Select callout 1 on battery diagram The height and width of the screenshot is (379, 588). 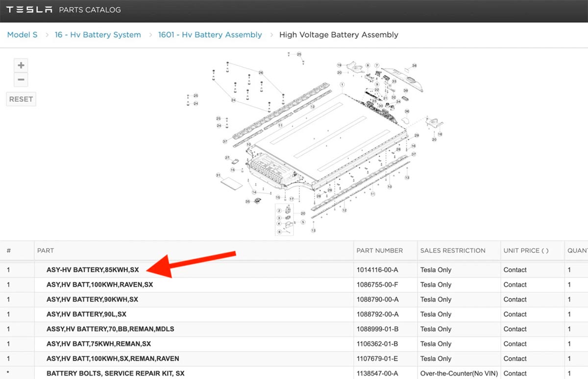click(x=349, y=85)
